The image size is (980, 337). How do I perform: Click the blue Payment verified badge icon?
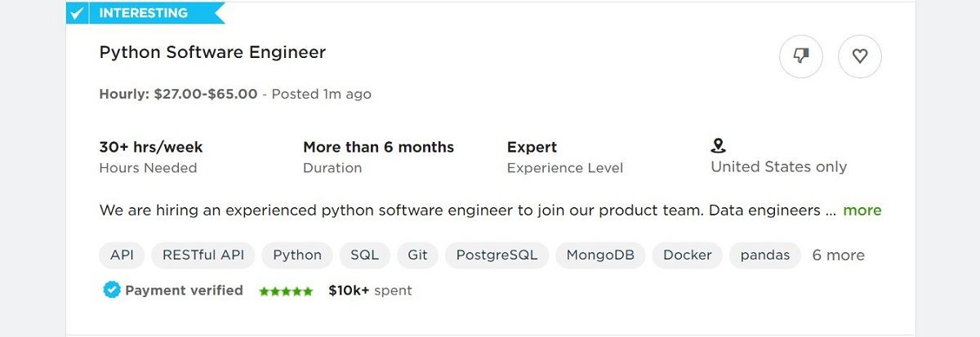[112, 290]
